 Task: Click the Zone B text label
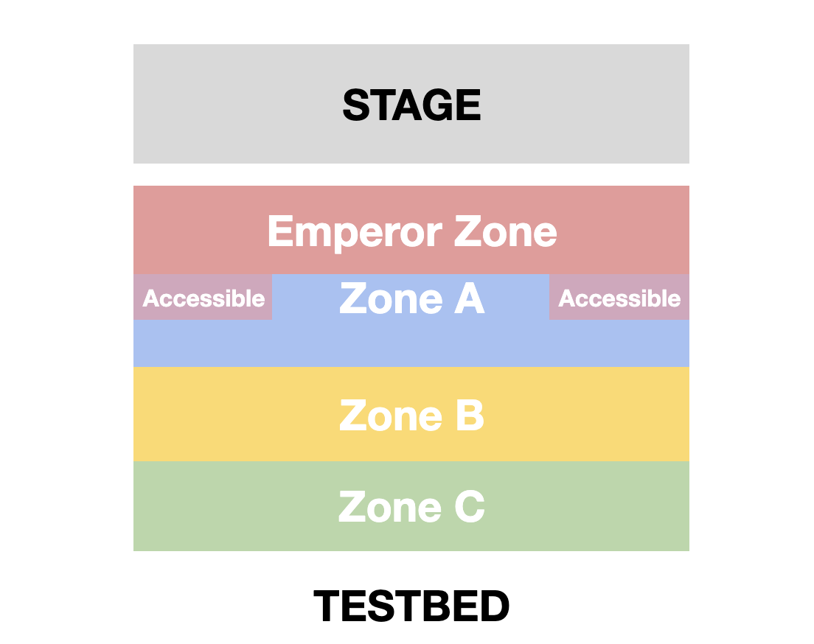pyautogui.click(x=411, y=416)
